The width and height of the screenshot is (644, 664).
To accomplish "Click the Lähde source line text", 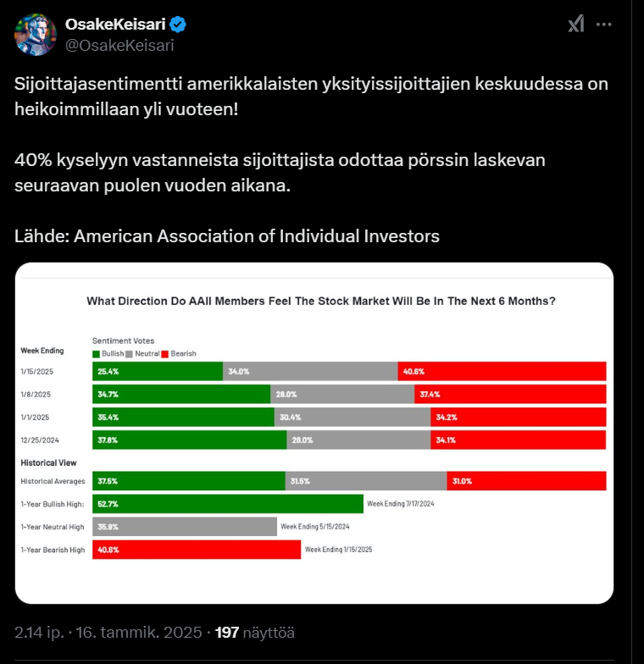I will point(227,236).
